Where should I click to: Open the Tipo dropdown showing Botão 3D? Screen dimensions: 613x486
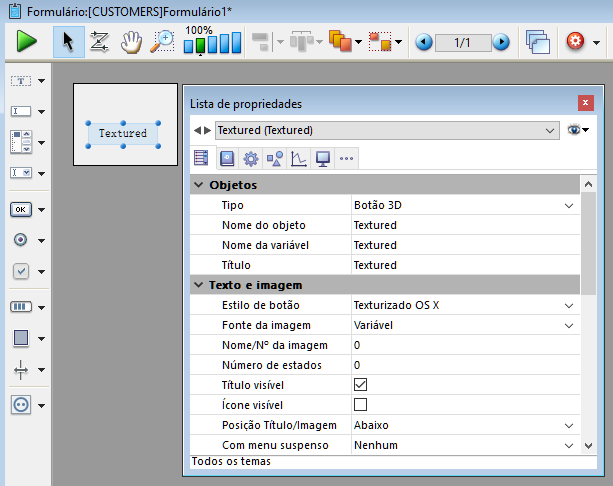click(x=569, y=205)
